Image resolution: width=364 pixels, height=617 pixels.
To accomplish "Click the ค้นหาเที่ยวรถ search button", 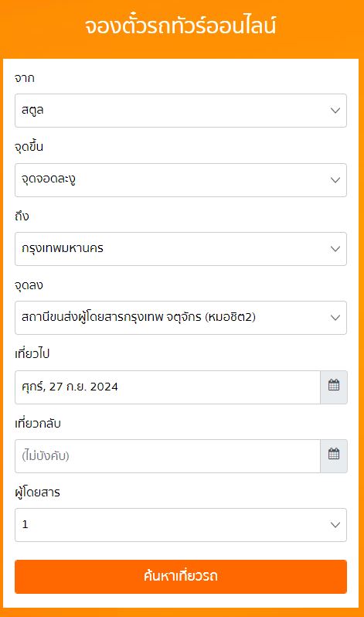I will (181, 577).
